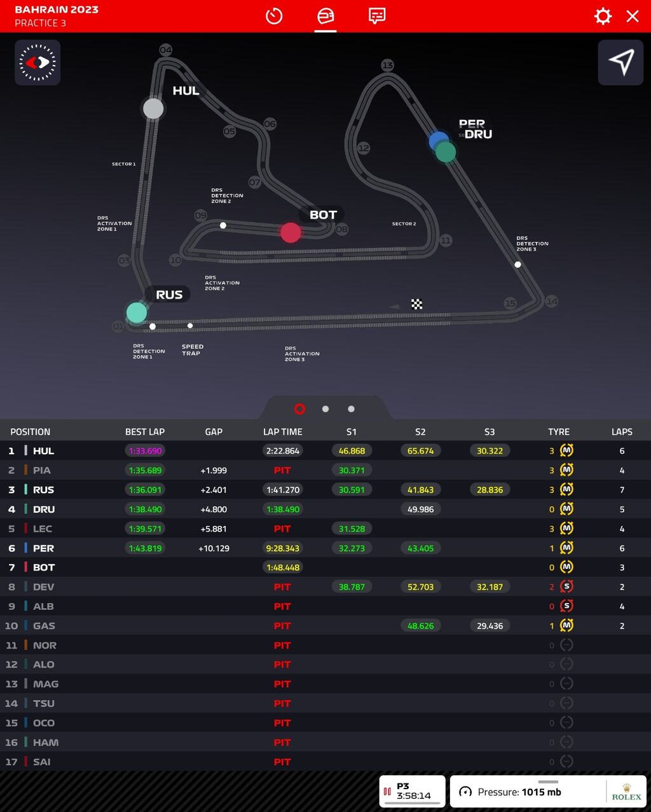Open HAM driver row
Screen dimensions: 651x812
pos(325,742)
